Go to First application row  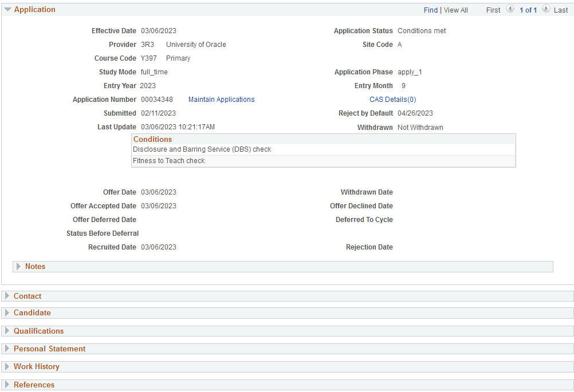tap(493, 10)
